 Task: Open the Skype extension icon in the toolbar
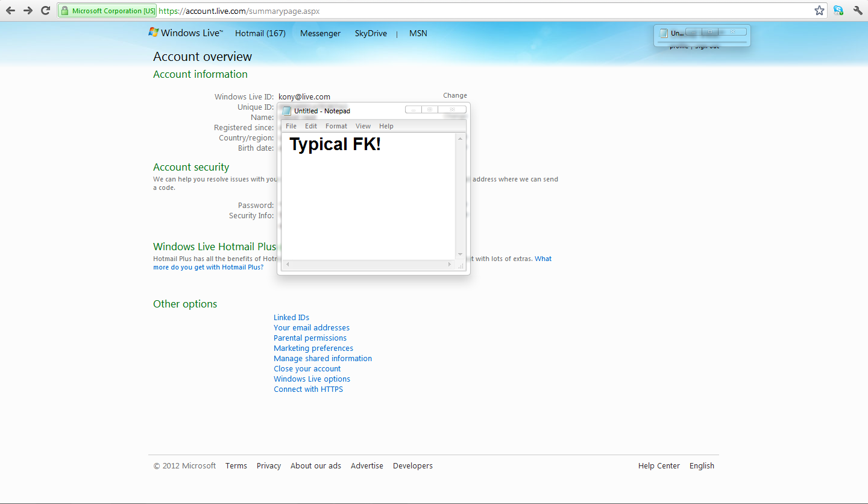(838, 10)
